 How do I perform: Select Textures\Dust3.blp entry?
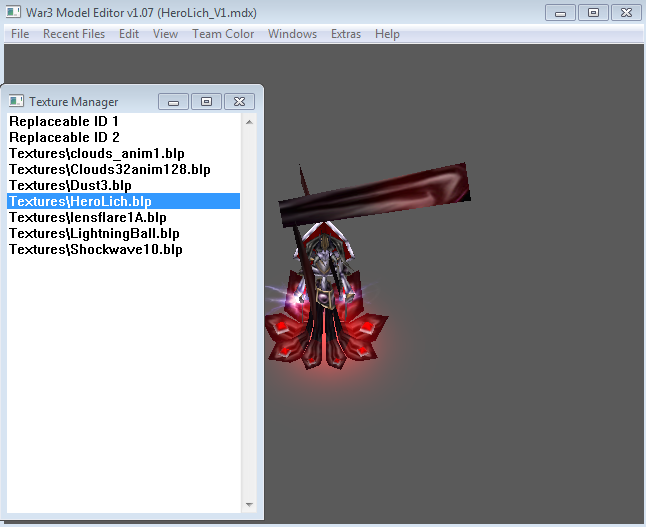click(x=124, y=185)
